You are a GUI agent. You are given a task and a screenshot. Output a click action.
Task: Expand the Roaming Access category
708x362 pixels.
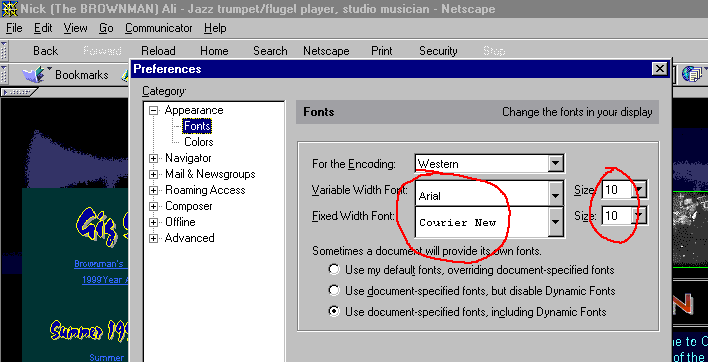154,190
